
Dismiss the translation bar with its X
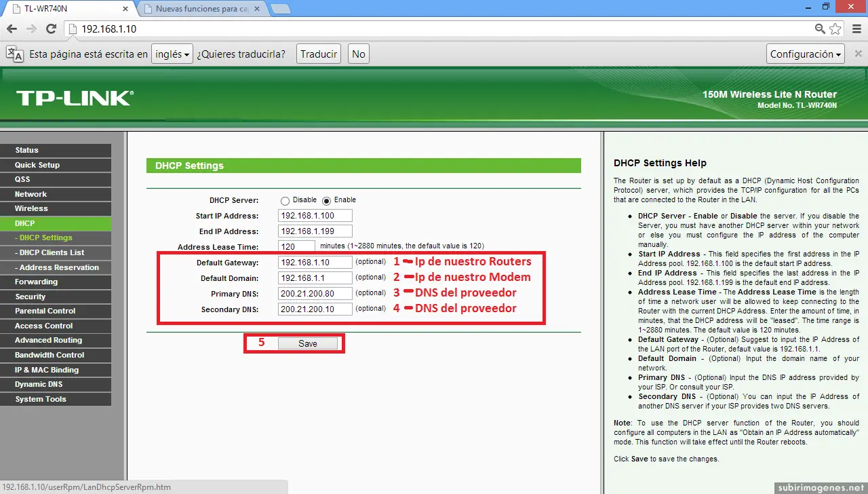point(858,54)
